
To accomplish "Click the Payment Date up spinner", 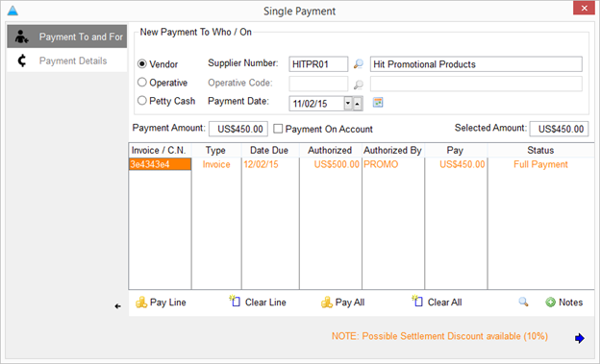I will pos(358,104).
